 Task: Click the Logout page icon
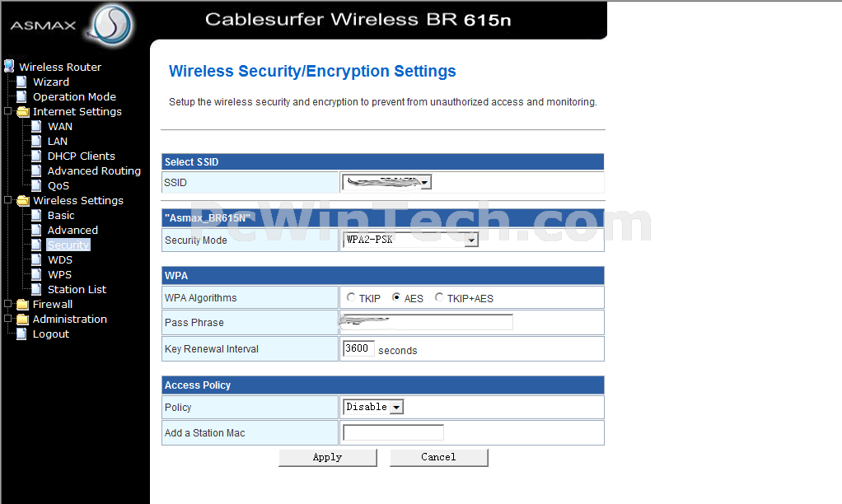[x=21, y=334]
